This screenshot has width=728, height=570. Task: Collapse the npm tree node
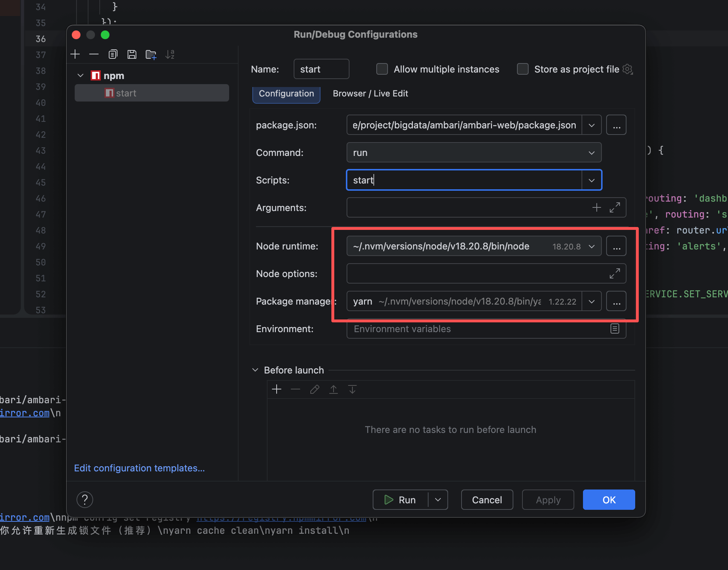pos(80,75)
